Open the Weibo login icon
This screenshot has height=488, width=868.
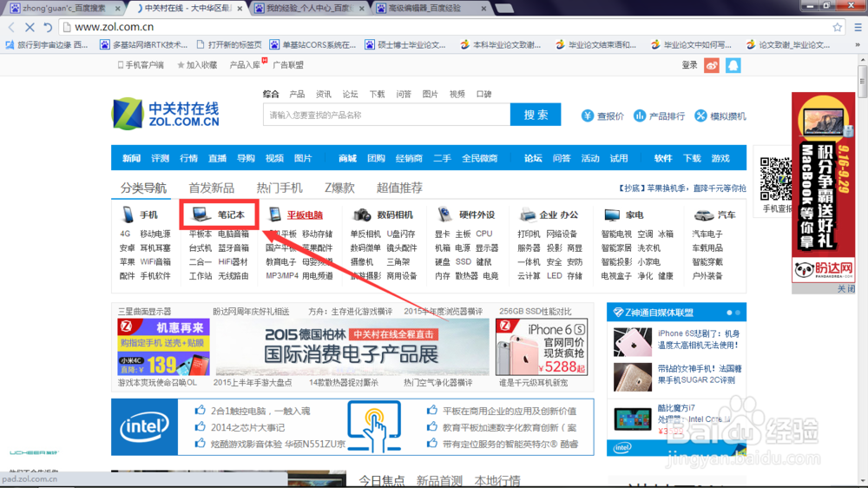712,65
